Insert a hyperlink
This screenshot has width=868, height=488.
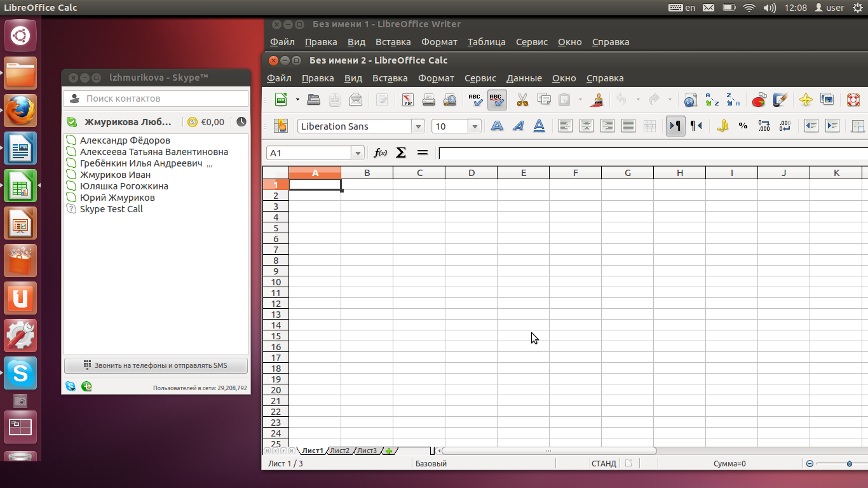(x=690, y=100)
